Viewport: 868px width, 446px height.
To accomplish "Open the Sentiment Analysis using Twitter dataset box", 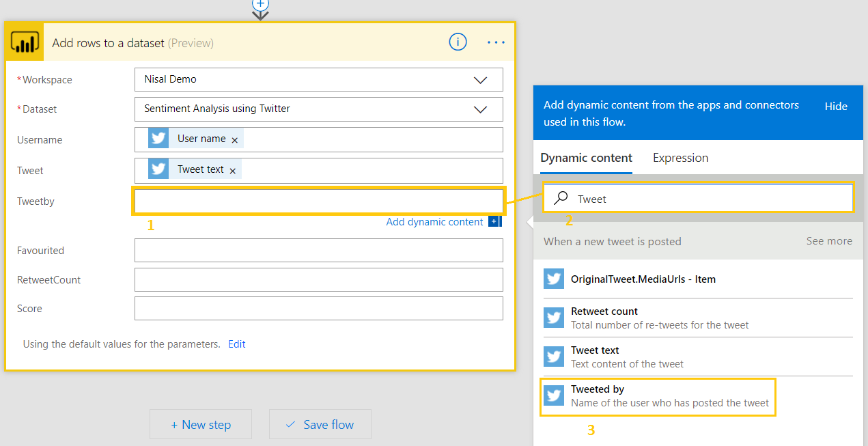I will pos(319,109).
